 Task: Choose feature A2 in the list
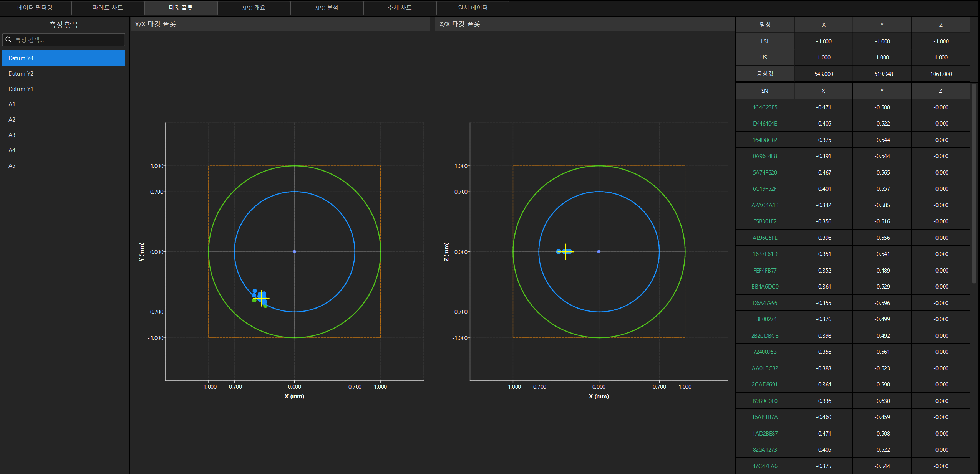pyautogui.click(x=64, y=119)
